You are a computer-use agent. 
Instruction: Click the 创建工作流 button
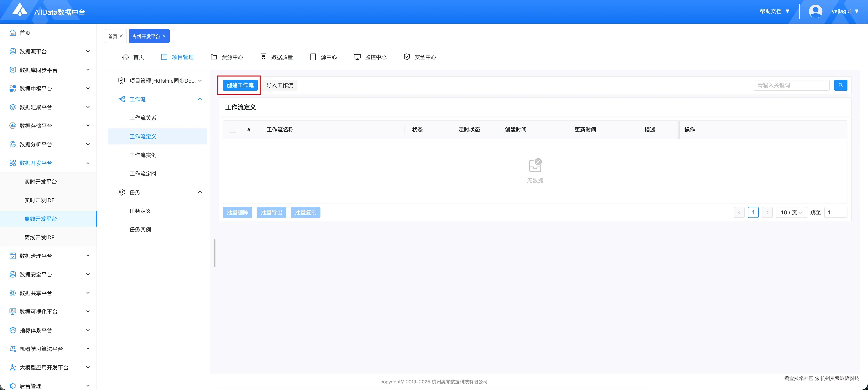pos(240,85)
